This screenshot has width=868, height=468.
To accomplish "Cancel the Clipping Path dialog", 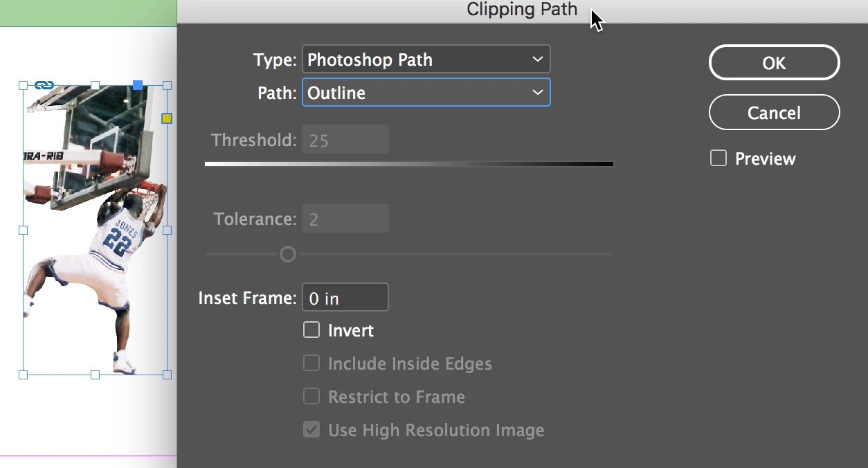I will 774,113.
